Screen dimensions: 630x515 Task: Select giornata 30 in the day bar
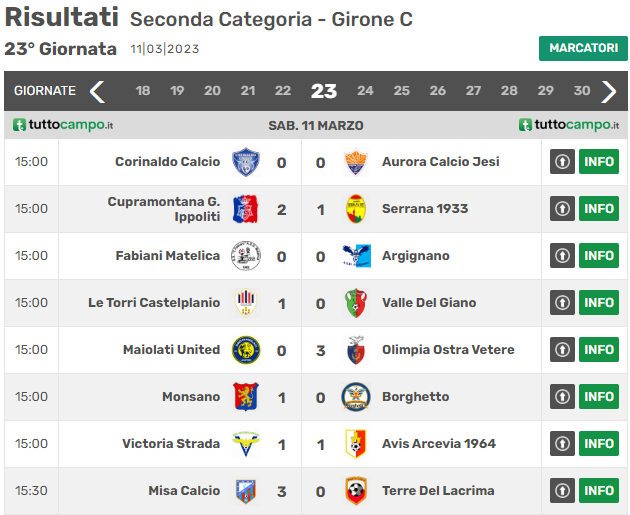(x=582, y=91)
